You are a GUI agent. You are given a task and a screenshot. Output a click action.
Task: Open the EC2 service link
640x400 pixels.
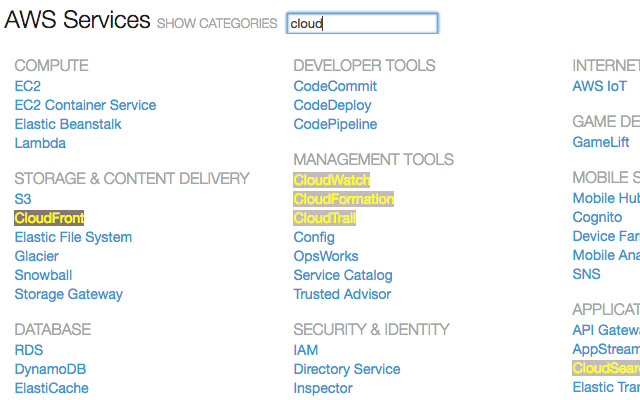pyautogui.click(x=28, y=86)
